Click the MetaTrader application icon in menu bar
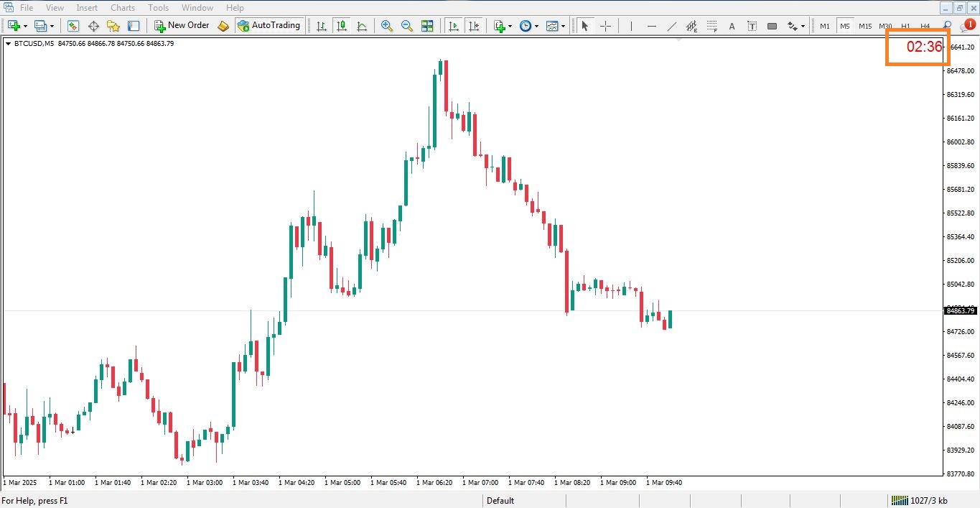The height and width of the screenshot is (508, 980). [8, 8]
